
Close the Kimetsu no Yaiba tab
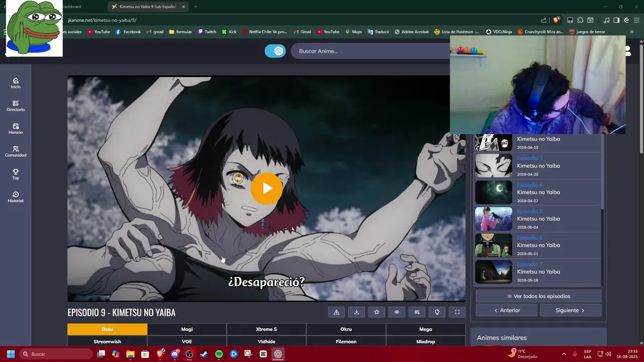pos(183,7)
